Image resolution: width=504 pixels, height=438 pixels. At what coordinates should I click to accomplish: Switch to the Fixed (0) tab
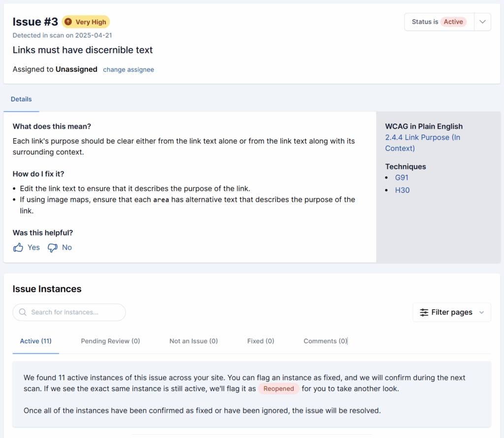261,341
